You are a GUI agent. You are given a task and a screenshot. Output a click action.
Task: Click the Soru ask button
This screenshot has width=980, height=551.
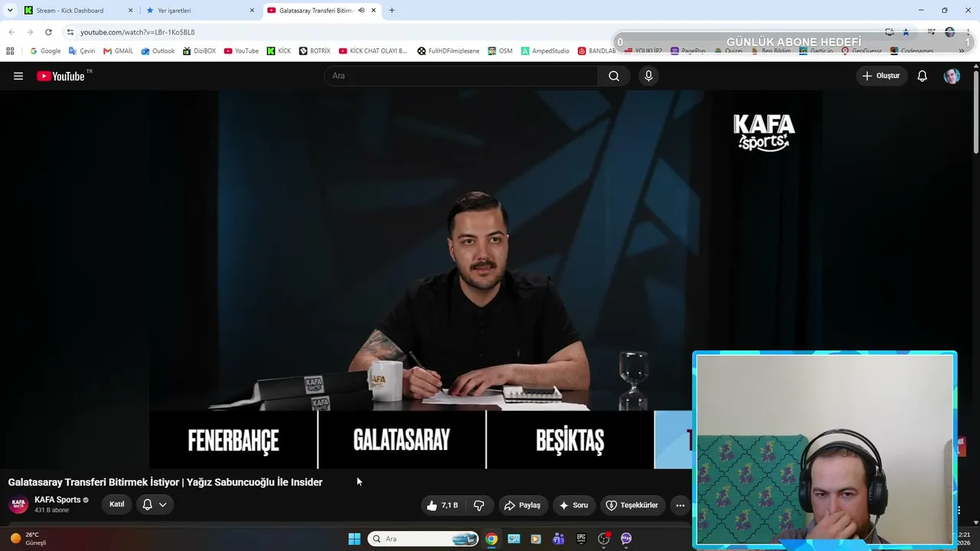[573, 505]
